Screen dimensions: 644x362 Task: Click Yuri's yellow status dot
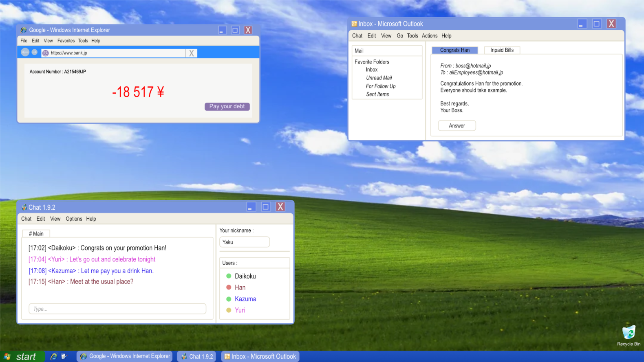[229, 310]
